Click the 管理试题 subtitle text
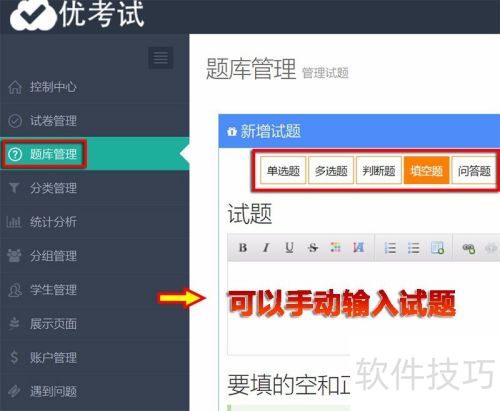Image resolution: width=500 pixels, height=411 pixels. [325, 73]
